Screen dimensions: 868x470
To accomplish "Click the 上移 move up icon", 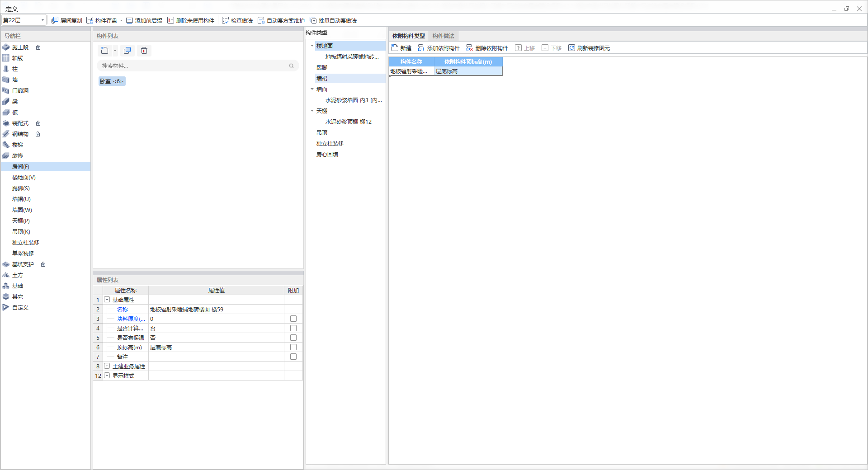I will point(518,48).
